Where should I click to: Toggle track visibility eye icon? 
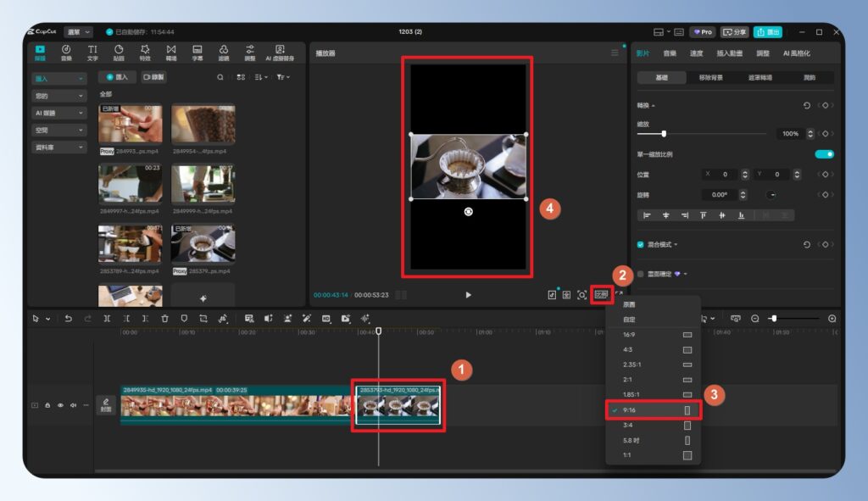click(x=60, y=406)
